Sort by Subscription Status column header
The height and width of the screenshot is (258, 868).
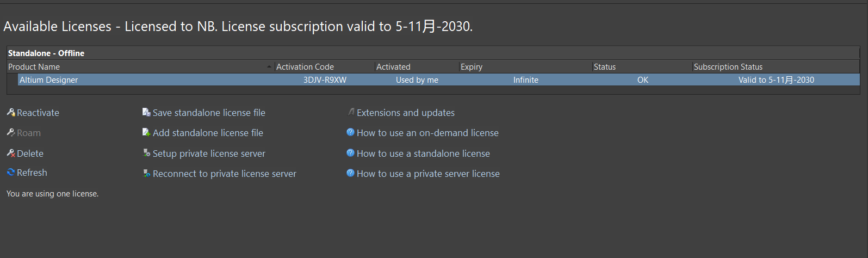776,66
